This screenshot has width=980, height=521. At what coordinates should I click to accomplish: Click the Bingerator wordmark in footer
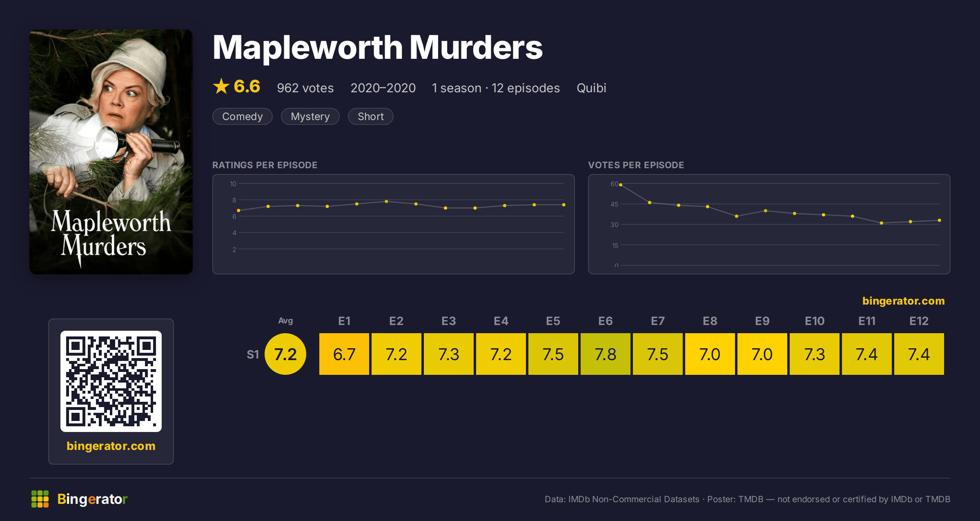pyautogui.click(x=92, y=499)
